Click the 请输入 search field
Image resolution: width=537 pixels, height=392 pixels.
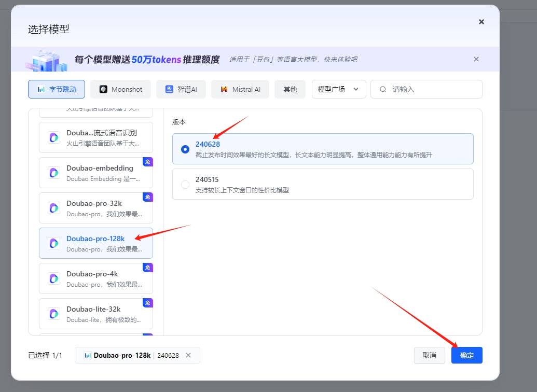pos(426,89)
